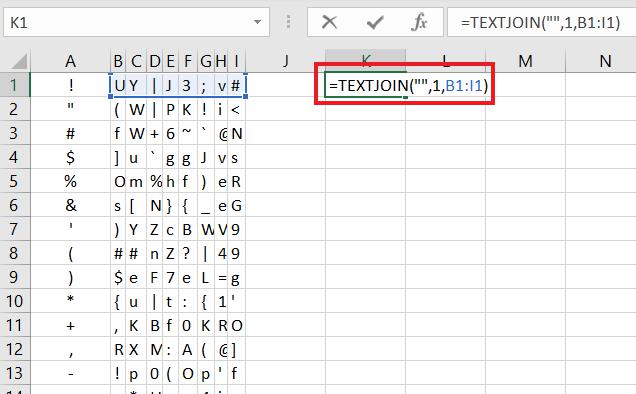Select column H header

pos(221,61)
